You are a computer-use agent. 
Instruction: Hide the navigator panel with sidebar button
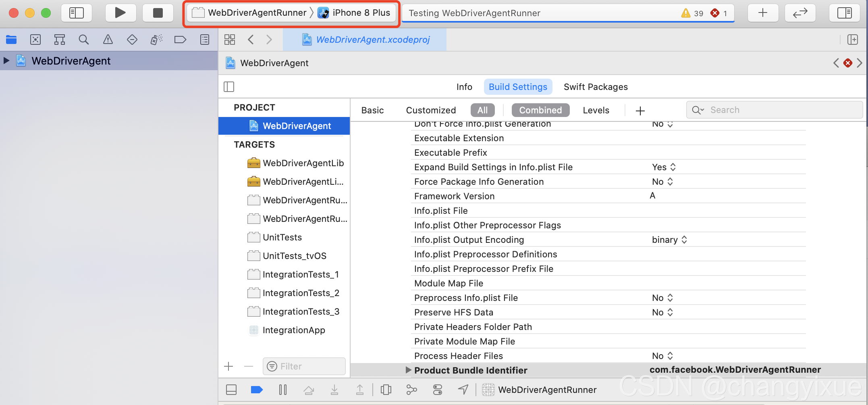coord(76,13)
